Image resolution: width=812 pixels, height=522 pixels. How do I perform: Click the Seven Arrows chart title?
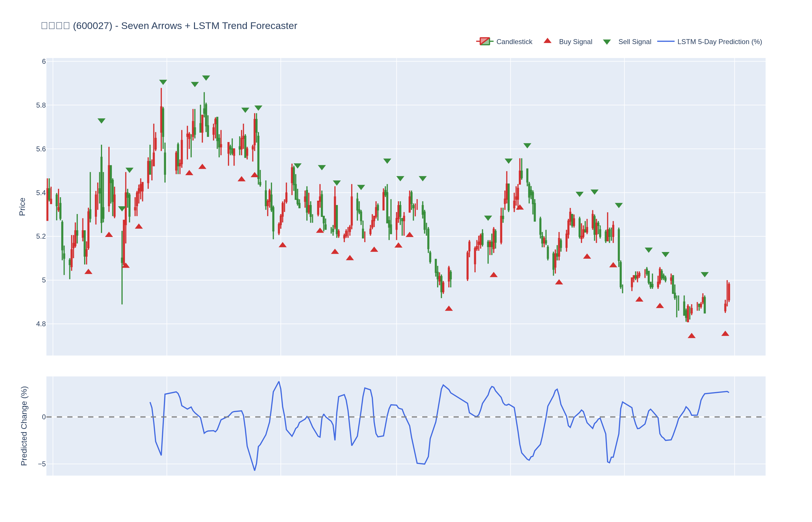(x=169, y=26)
